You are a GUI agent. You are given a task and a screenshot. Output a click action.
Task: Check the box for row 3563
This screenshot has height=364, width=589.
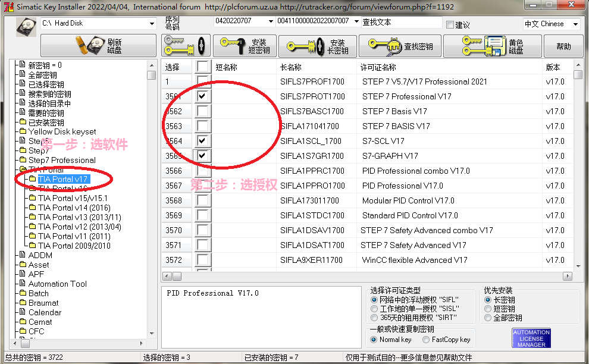pos(202,126)
